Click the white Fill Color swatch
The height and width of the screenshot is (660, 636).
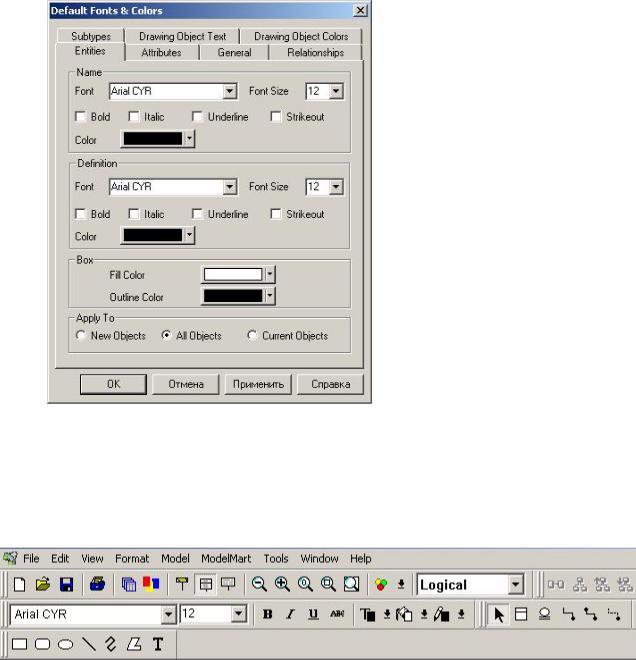[x=233, y=274]
